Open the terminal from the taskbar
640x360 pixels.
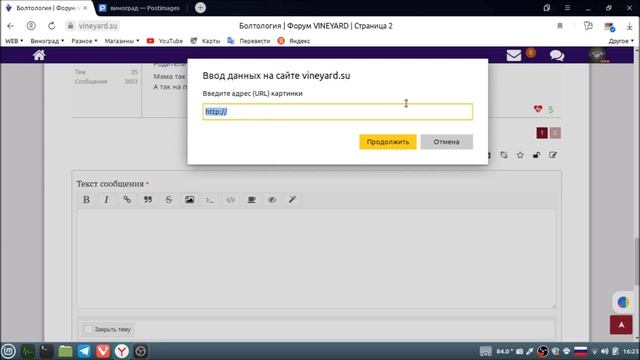(46, 351)
